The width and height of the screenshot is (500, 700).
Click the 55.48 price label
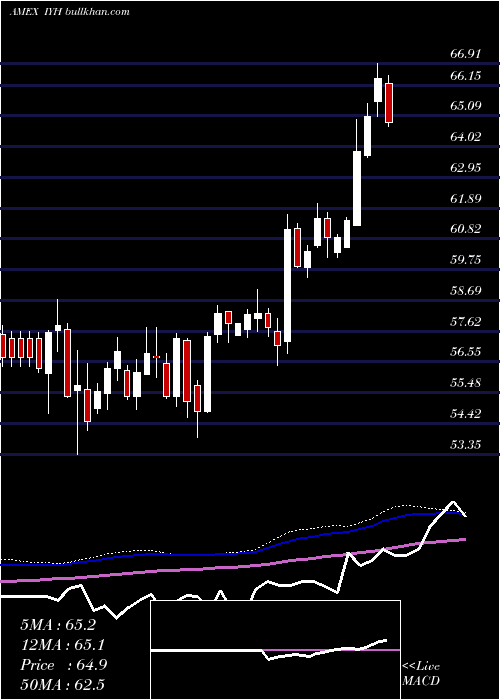point(466,383)
